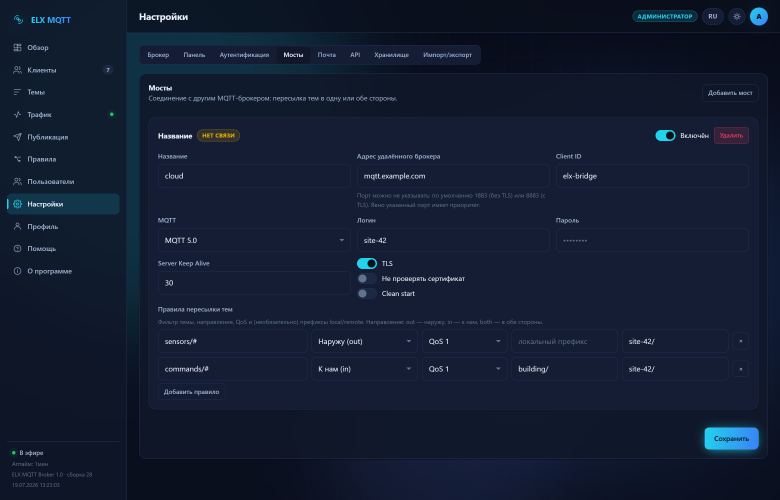Screen dimensions: 780x500
Task: Click the broker address field mqtt.example.com
Action: 453,176
